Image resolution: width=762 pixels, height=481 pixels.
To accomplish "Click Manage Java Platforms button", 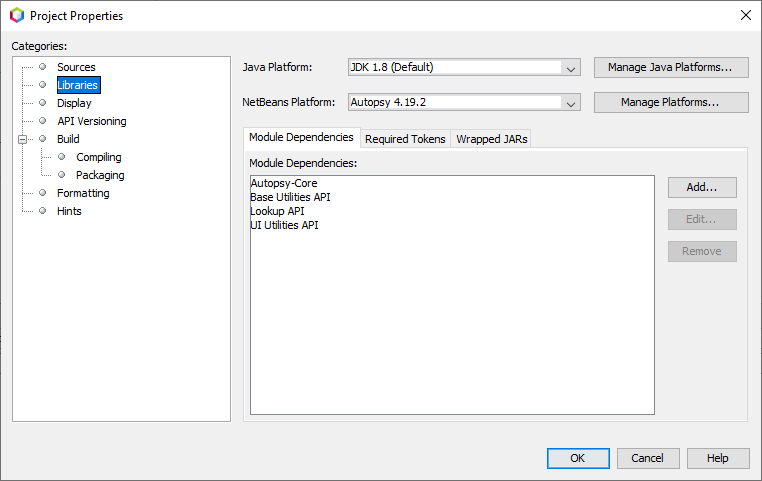I will pyautogui.click(x=670, y=67).
